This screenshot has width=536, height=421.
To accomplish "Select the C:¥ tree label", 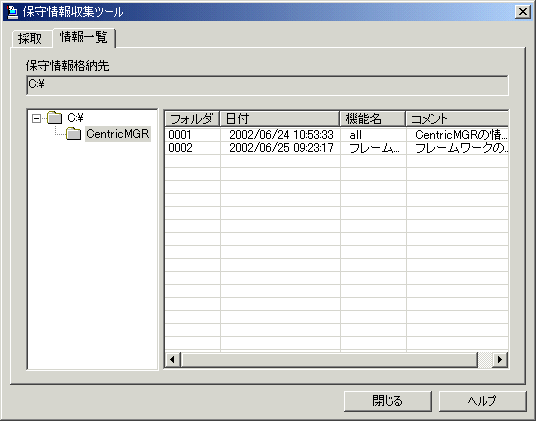I will pos(75,118).
